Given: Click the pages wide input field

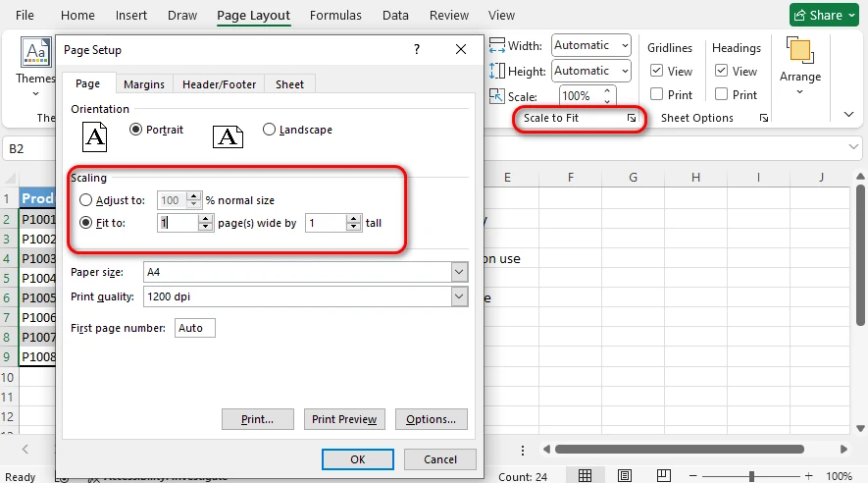Looking at the screenshot, I should [178, 223].
